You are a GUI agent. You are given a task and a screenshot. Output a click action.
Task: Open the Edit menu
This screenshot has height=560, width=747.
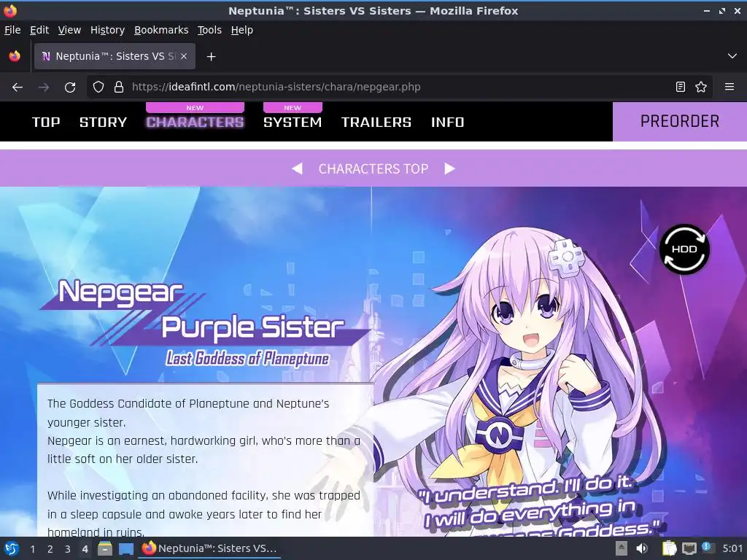coord(39,30)
